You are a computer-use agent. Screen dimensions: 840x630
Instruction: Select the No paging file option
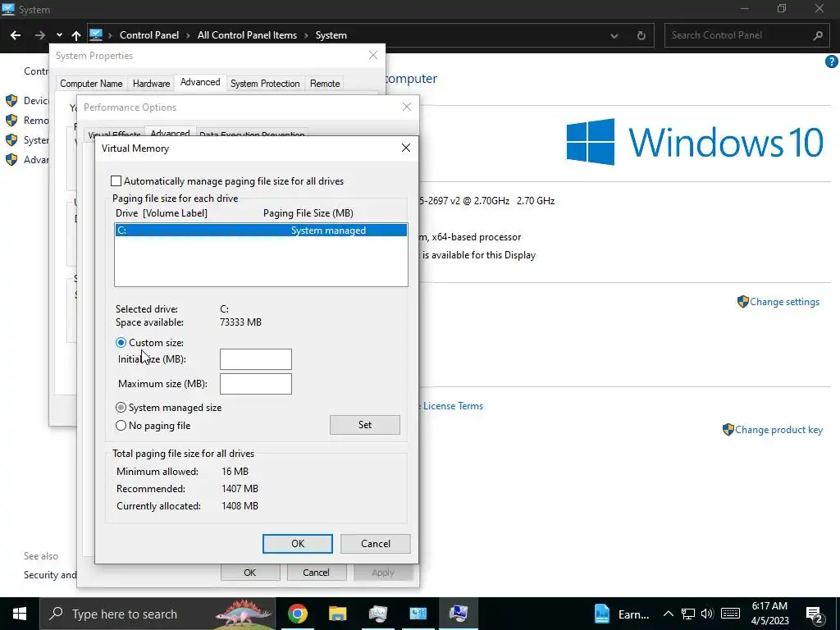click(121, 426)
